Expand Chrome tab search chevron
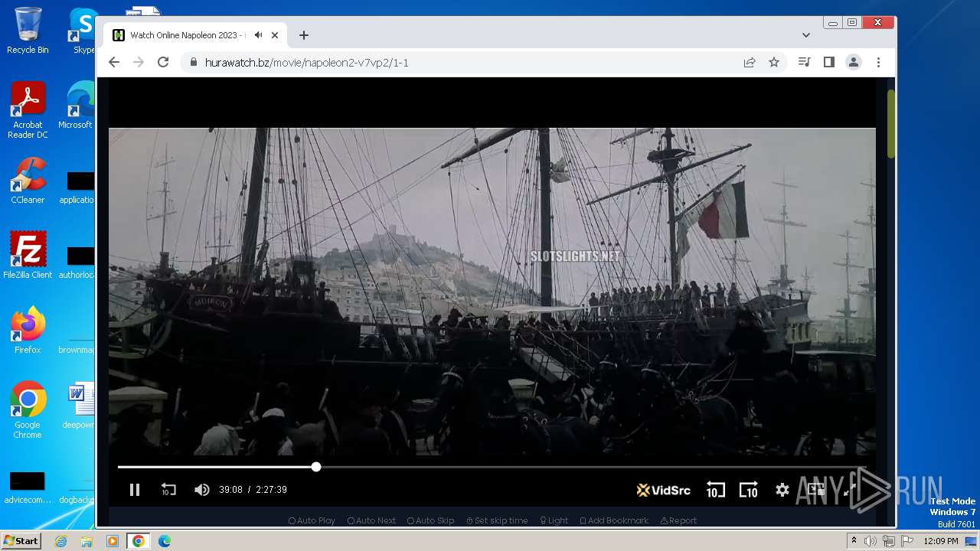Screen dimensions: 980x551 click(x=806, y=35)
